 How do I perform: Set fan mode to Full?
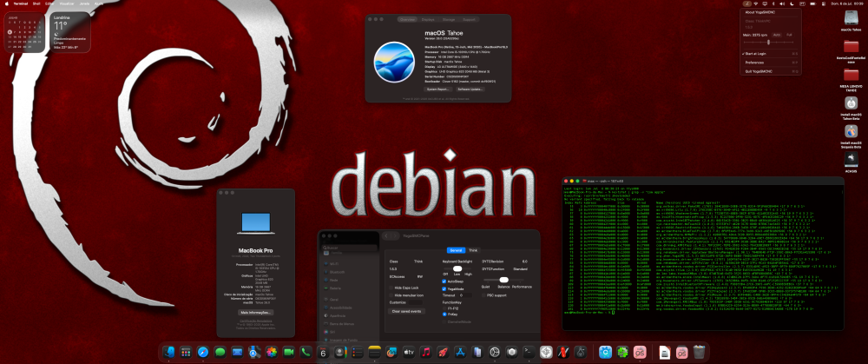coord(789,35)
